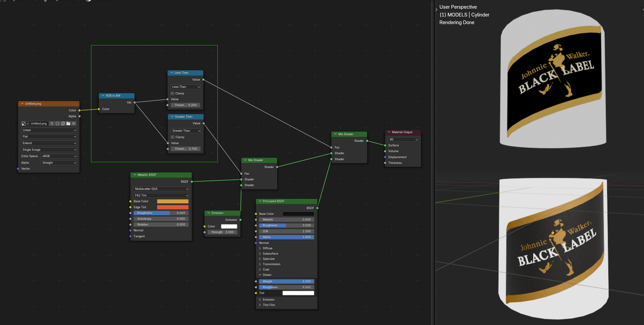The image size is (644, 325).
Task: Click the new image copy icon
Action: [x=63, y=123]
